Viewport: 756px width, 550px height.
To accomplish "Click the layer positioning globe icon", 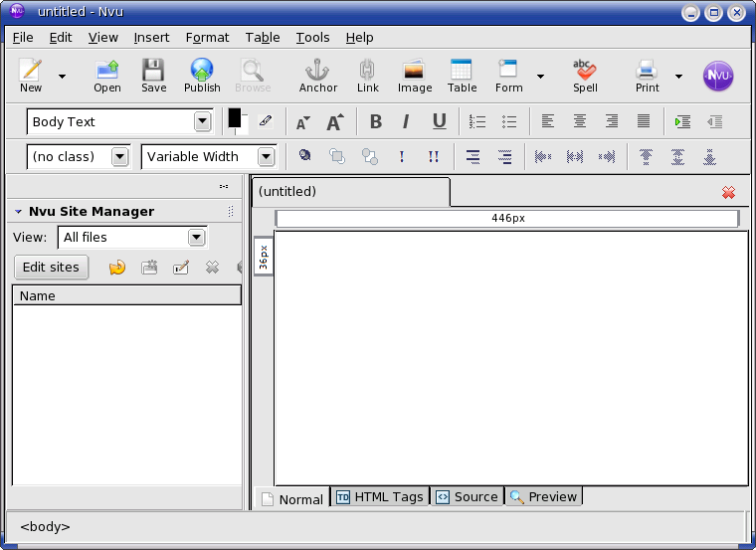I will tap(304, 155).
